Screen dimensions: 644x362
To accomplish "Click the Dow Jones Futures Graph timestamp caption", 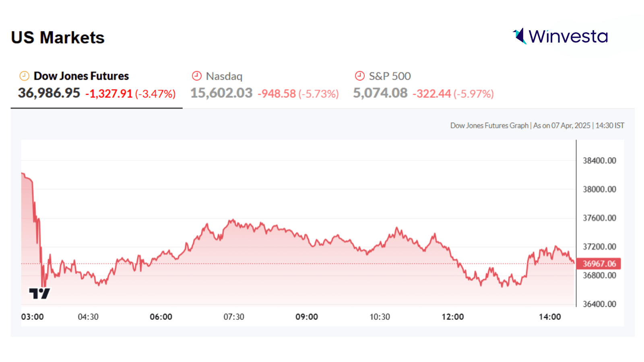I will point(537,125).
